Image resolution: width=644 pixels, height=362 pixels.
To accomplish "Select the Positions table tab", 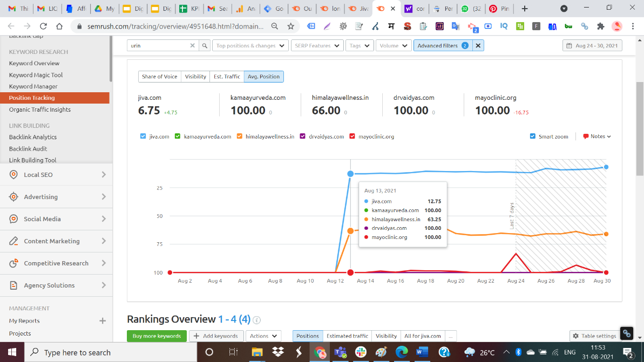I will point(308,336).
